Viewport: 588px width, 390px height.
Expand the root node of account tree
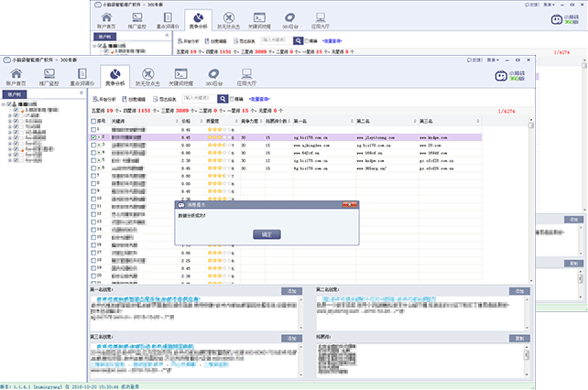click(x=4, y=106)
